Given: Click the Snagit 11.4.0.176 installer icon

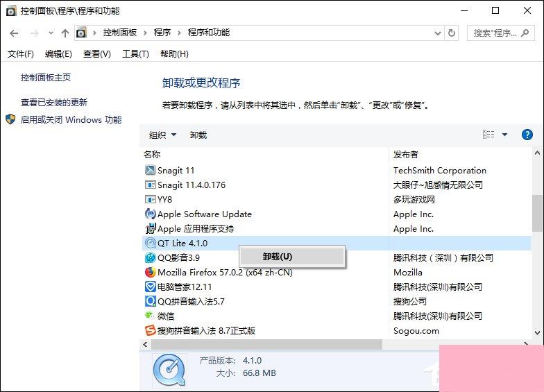Looking at the screenshot, I should pos(150,185).
